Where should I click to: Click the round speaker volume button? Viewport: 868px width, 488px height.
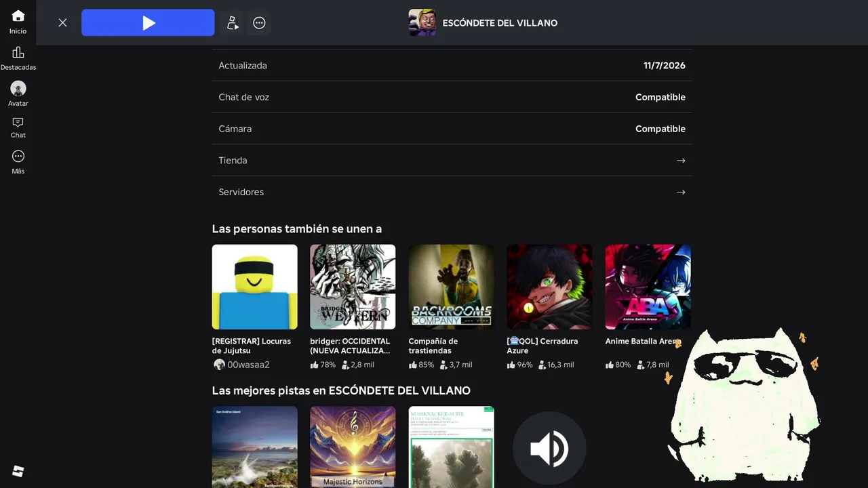coord(549,448)
